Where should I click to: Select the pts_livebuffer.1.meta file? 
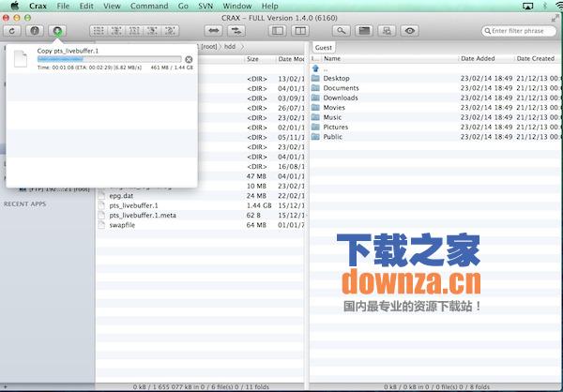coord(143,216)
